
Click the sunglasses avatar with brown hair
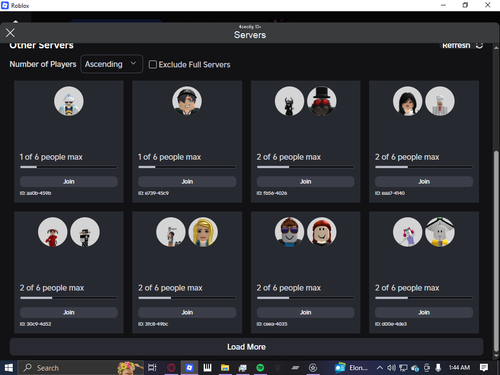click(x=289, y=232)
